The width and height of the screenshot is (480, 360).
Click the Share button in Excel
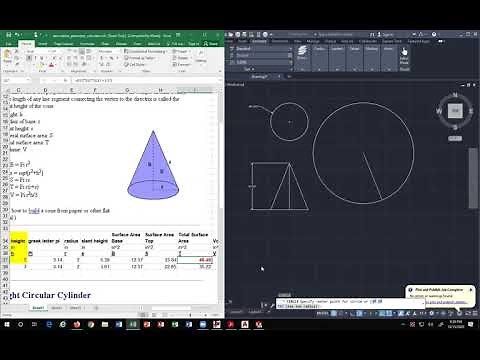tap(211, 44)
